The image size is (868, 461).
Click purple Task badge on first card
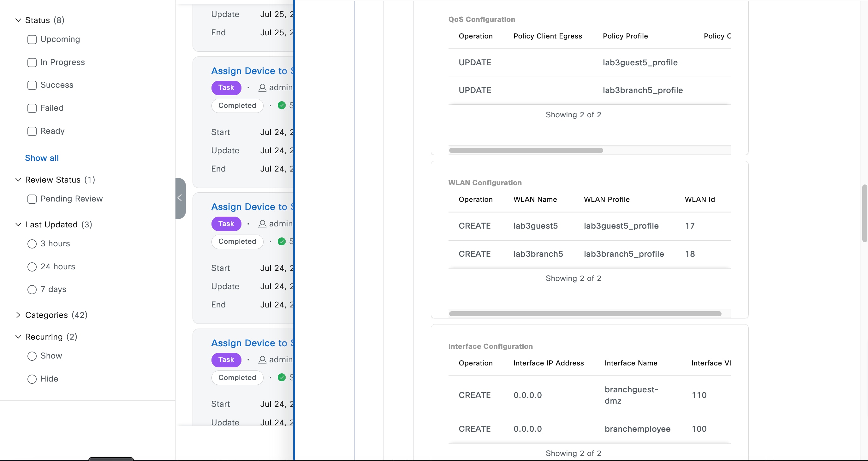click(x=226, y=88)
